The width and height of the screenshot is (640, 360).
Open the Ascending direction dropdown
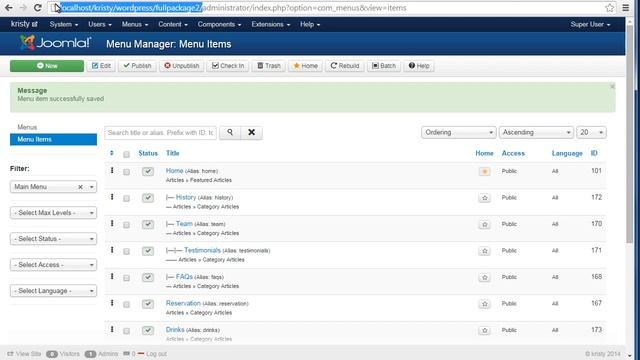tap(536, 132)
